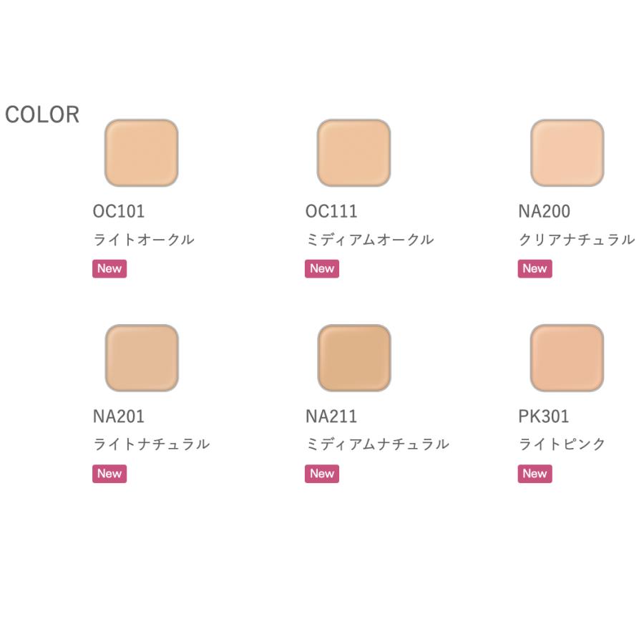Click the OC101 shade code label
644x644 pixels.
point(119,212)
